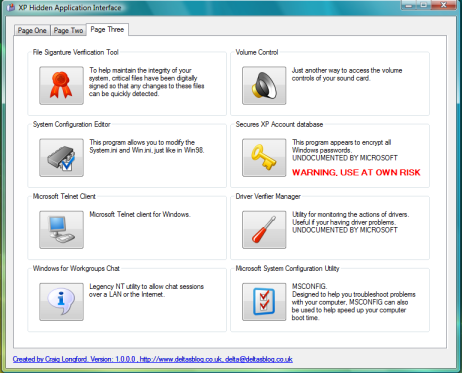The width and height of the screenshot is (462, 373).
Task: Maximize the XP Hidden Application Interface window
Action: [x=424, y=5]
